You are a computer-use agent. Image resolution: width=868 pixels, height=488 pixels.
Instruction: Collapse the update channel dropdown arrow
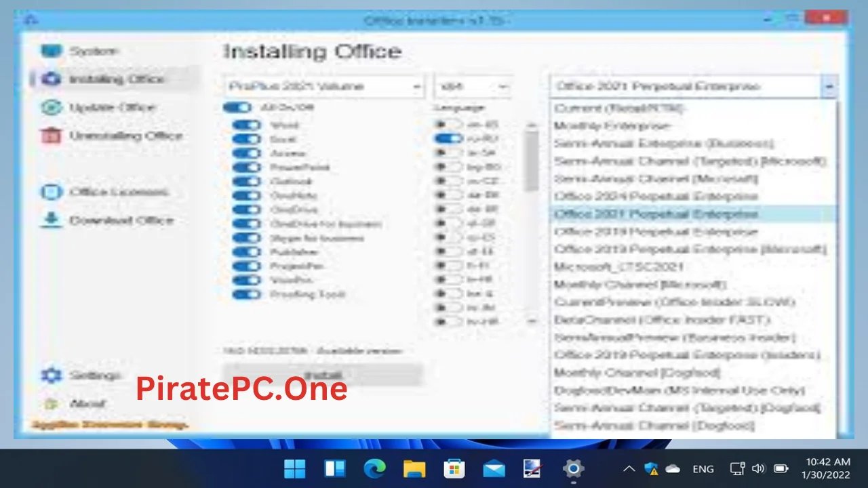point(829,87)
